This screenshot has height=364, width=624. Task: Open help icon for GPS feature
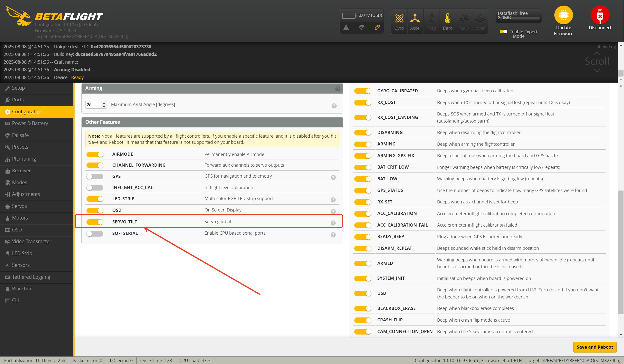pyautogui.click(x=333, y=178)
